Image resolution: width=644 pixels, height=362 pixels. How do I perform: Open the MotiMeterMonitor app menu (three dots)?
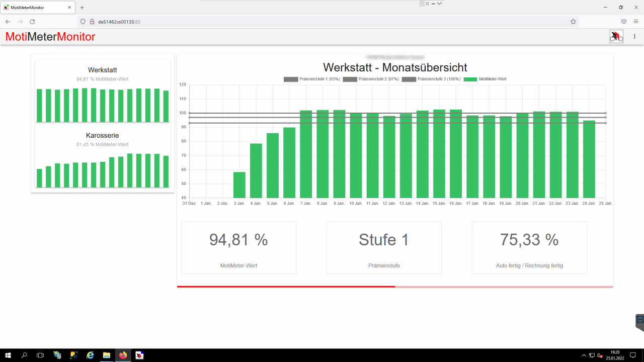point(634,36)
